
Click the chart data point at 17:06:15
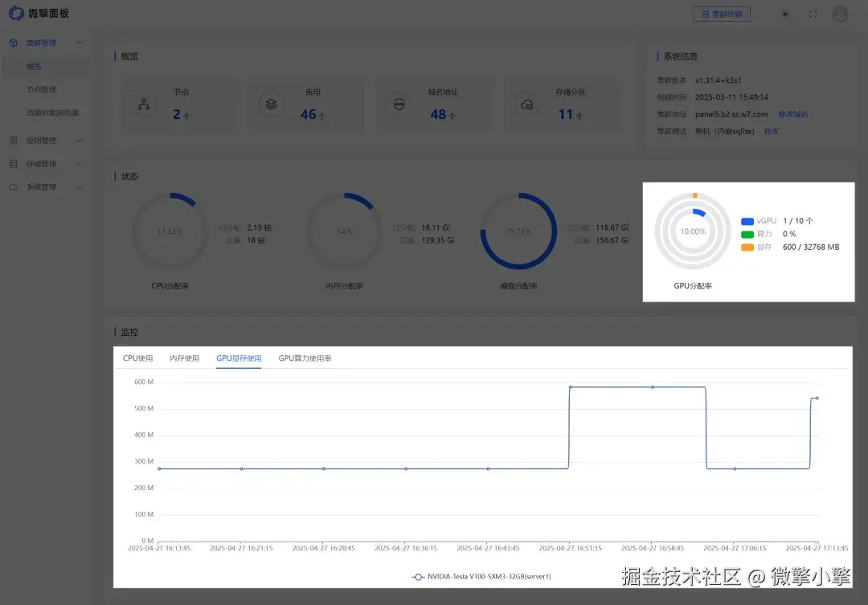pos(735,469)
